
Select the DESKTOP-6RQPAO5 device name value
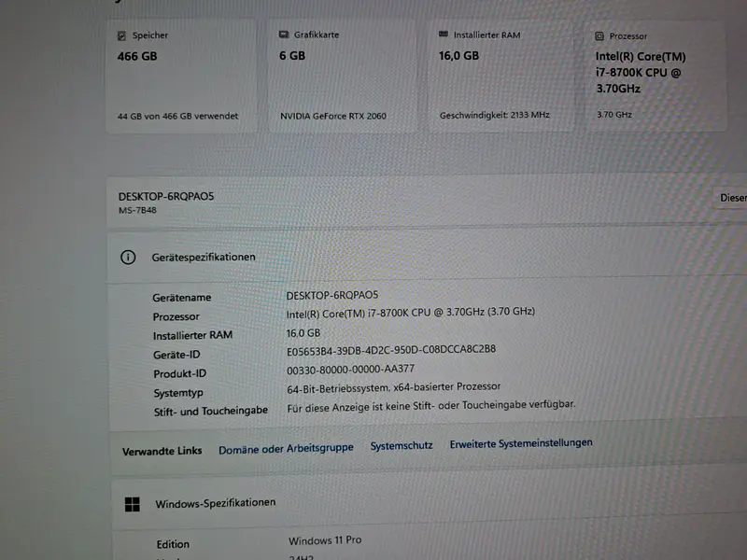(x=332, y=295)
